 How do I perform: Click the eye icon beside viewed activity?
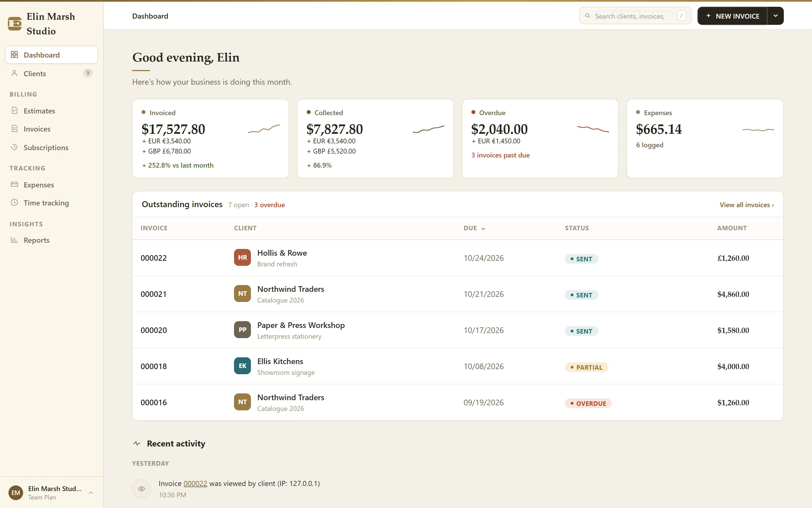pos(142,489)
